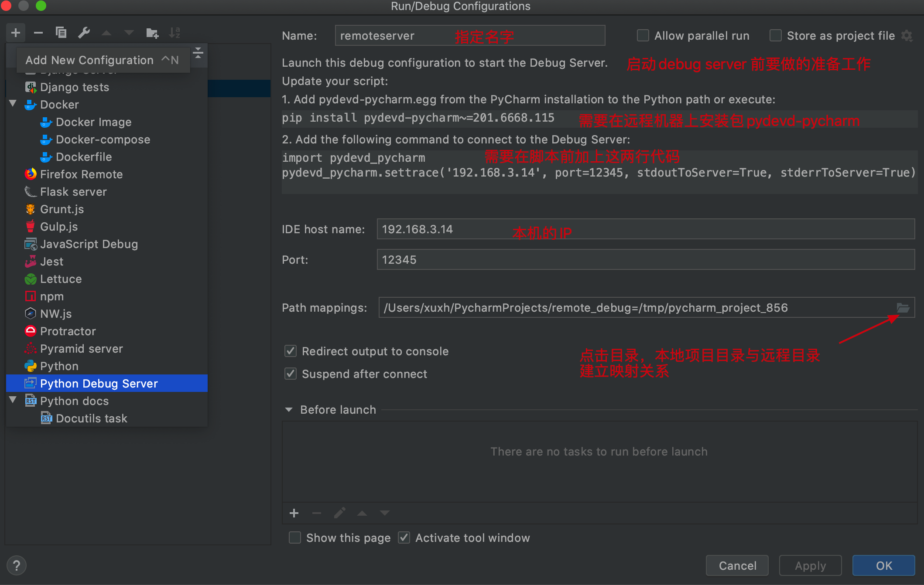This screenshot has width=924, height=585.
Task: Uncheck Redirect output to console
Action: [291, 351]
